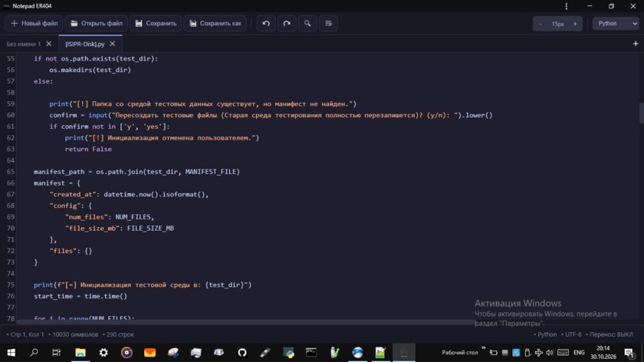Click the Рабочий стол toolbar label
The height and width of the screenshot is (362, 644).
459,353
